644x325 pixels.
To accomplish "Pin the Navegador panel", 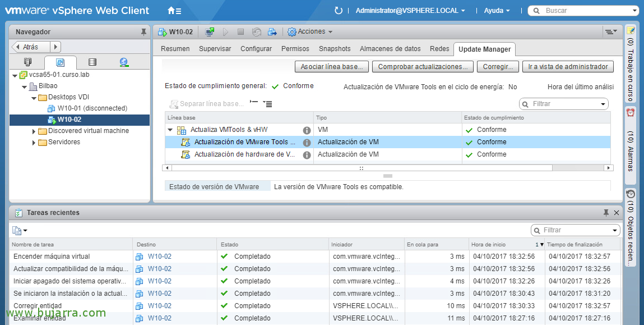I will 143,31.
